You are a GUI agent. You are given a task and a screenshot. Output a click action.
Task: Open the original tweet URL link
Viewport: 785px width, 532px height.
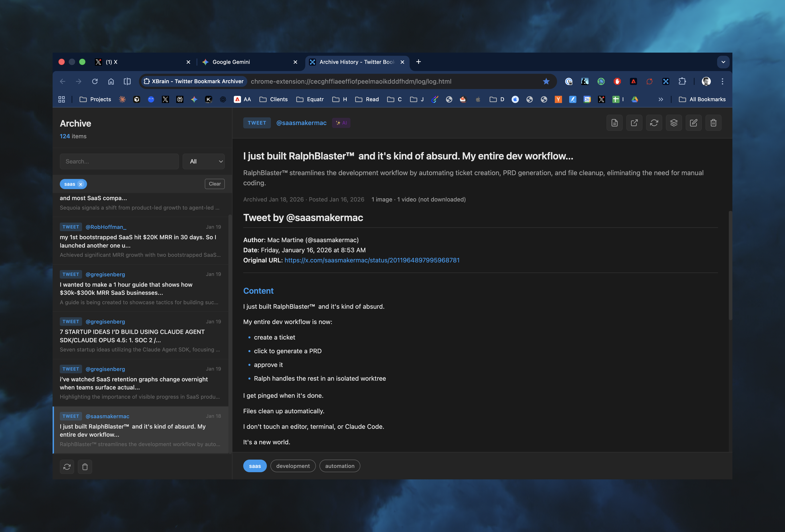[x=372, y=260]
